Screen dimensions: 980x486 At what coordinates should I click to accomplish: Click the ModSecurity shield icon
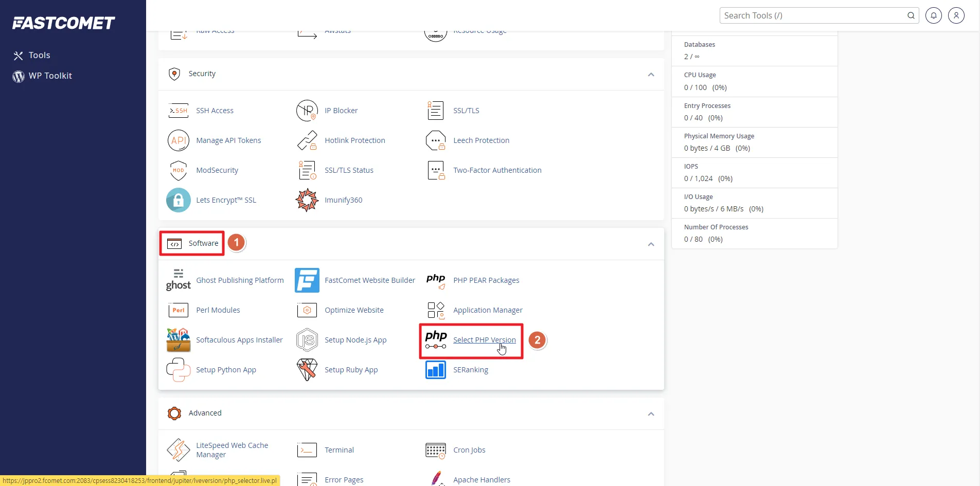(179, 170)
